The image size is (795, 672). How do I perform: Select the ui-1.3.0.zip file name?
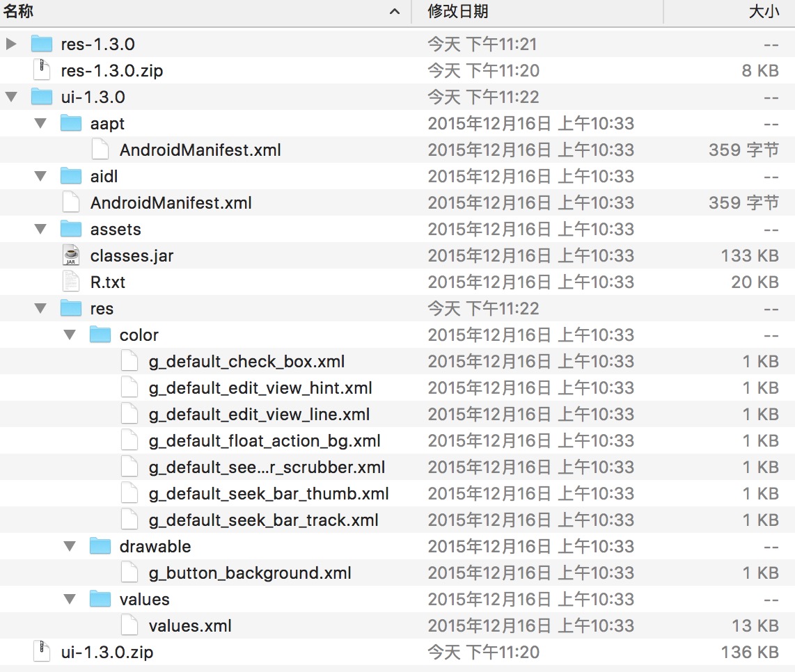tap(107, 652)
